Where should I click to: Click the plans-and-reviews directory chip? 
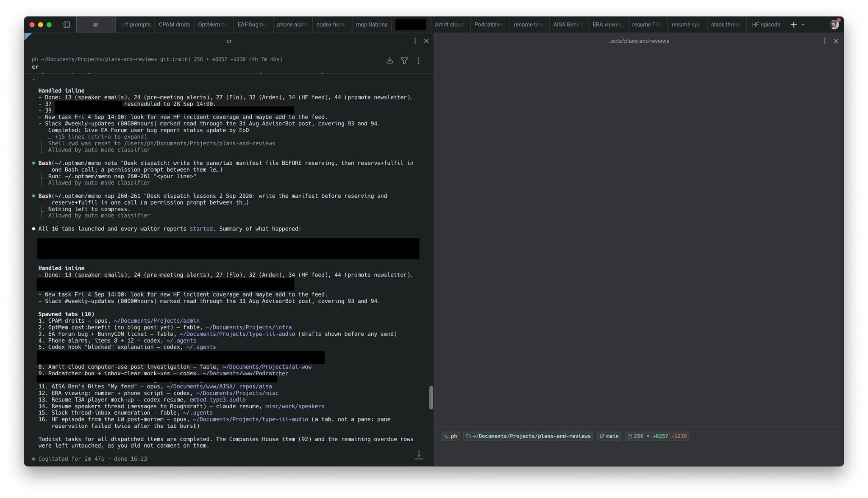(x=528, y=436)
